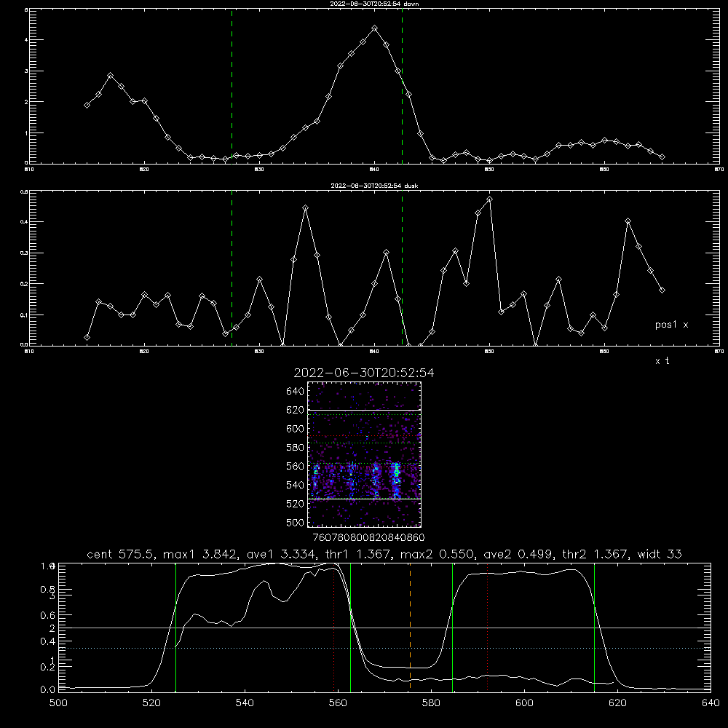Image resolution: width=728 pixels, height=728 pixels.
Task: Click the red dotted line near 559 in bottom plot
Action: [334, 628]
